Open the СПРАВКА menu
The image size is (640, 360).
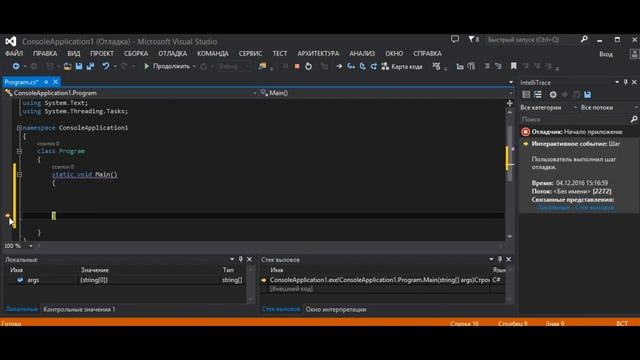point(427,53)
